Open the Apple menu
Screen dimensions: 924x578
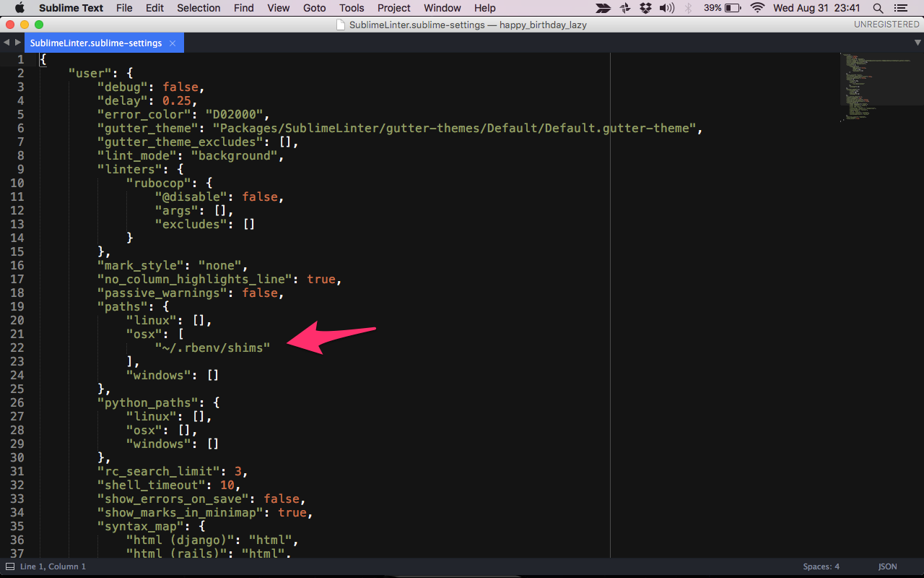pyautogui.click(x=19, y=8)
